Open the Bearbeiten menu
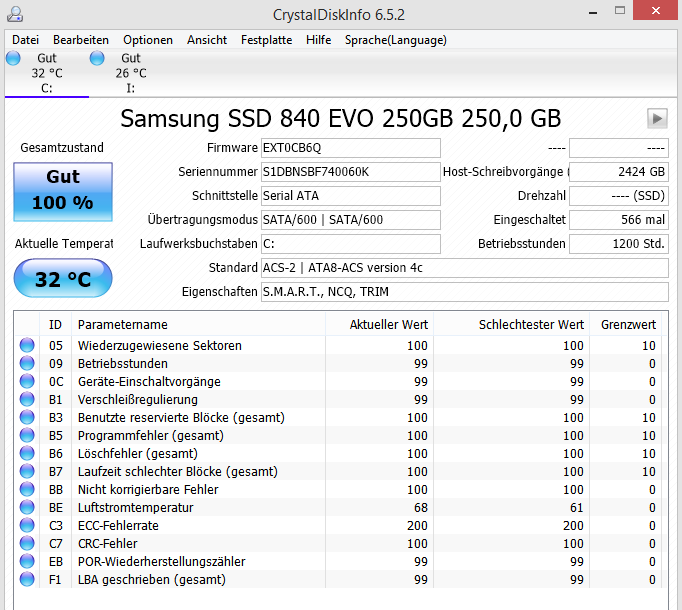The image size is (682, 610). [81, 40]
